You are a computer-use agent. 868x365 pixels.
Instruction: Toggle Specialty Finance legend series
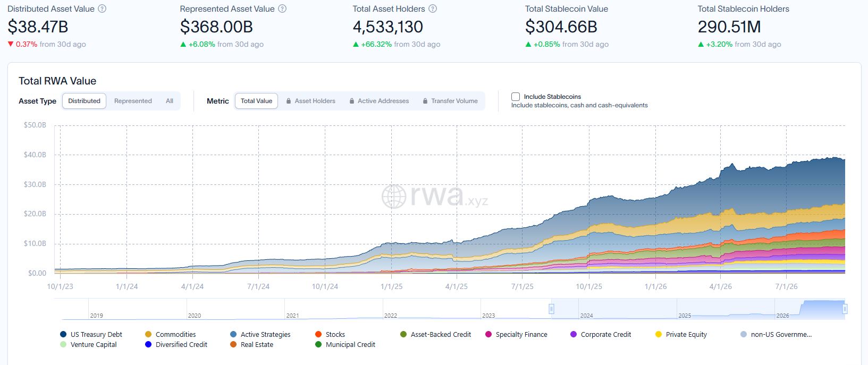coord(516,334)
